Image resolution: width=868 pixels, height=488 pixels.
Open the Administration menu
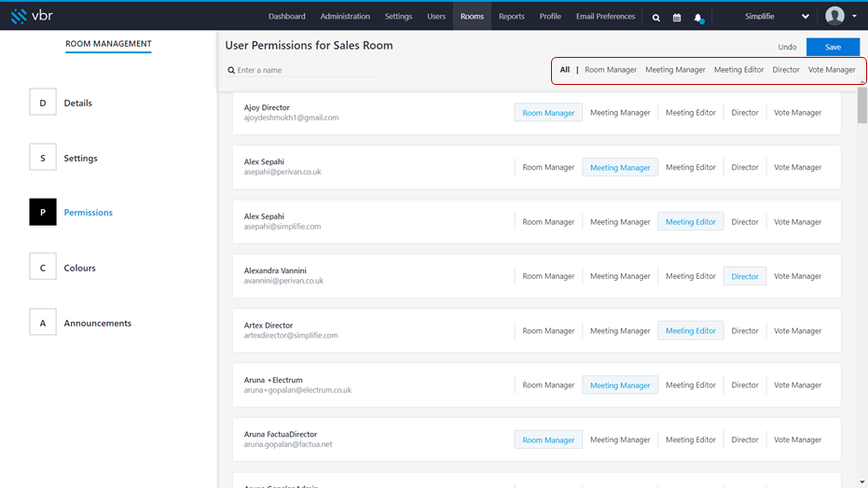[345, 16]
